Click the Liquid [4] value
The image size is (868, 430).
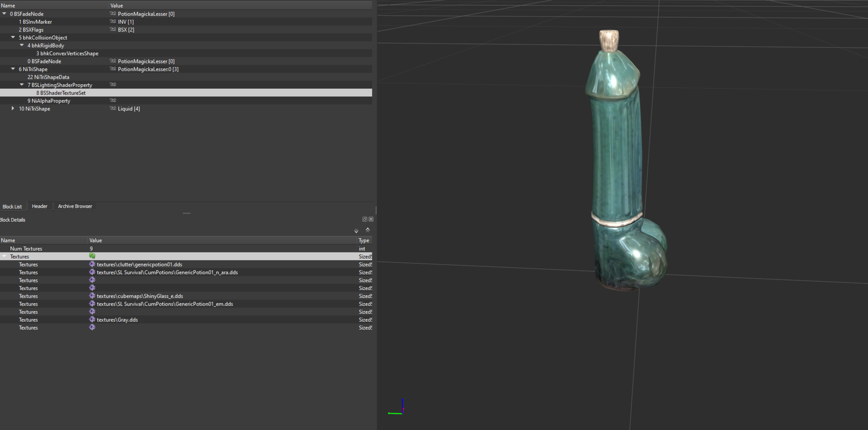coord(129,109)
